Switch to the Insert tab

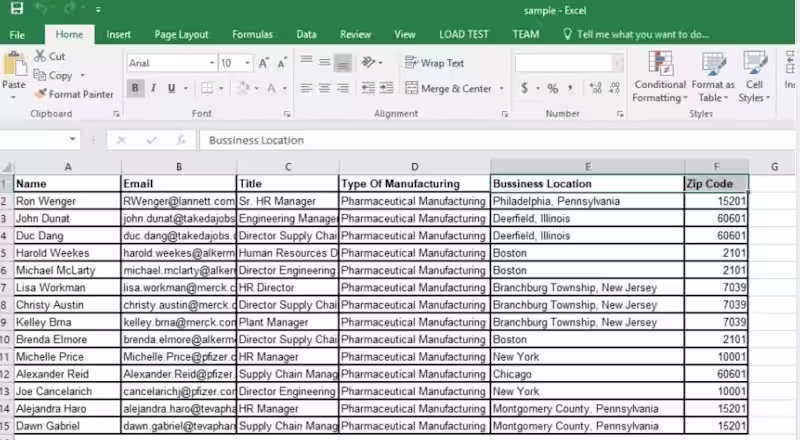[118, 35]
